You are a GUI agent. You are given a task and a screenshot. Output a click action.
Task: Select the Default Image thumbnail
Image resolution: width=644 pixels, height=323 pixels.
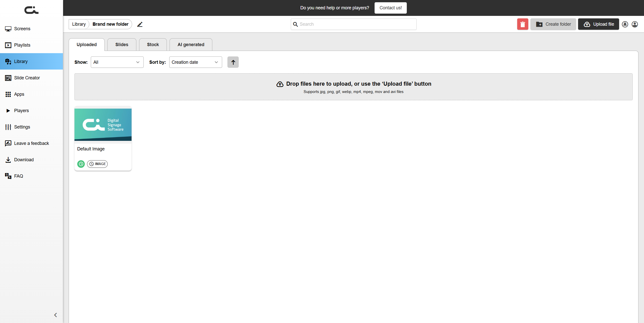(103, 125)
